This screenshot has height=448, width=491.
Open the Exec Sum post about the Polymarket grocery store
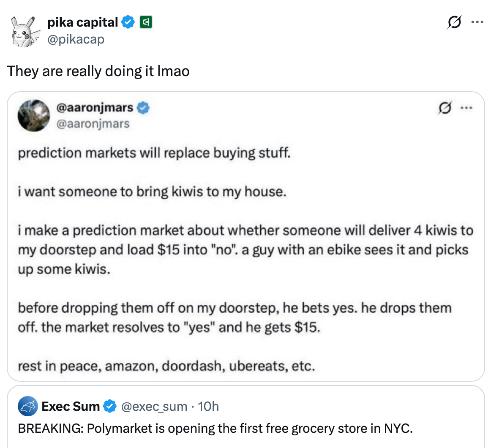(215, 429)
